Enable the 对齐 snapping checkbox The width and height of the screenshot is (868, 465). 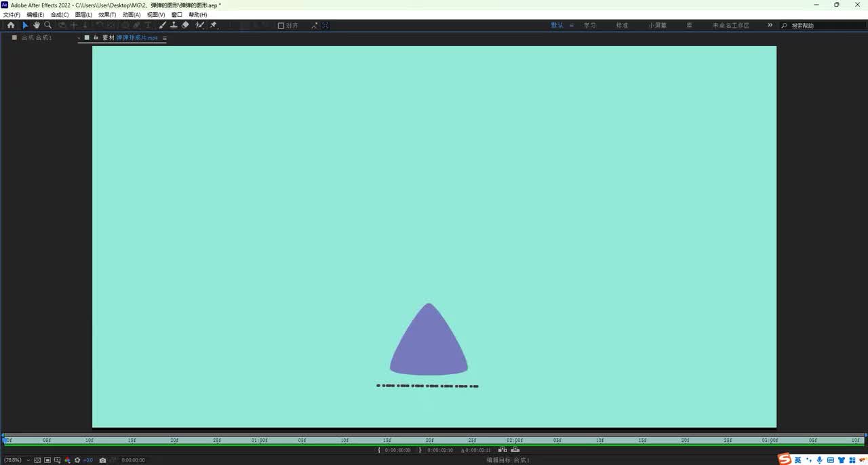tap(281, 26)
